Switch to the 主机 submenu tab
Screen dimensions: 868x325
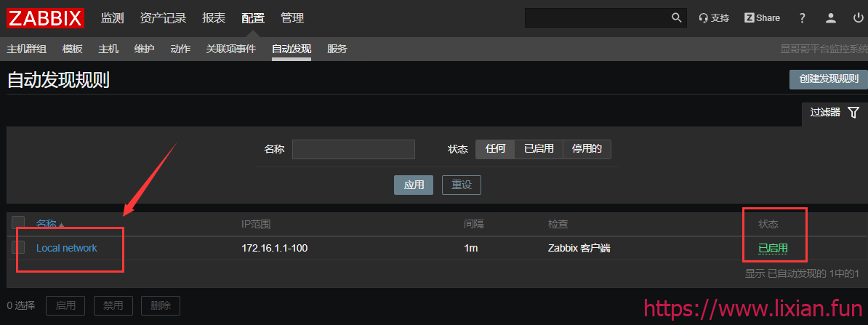click(108, 49)
